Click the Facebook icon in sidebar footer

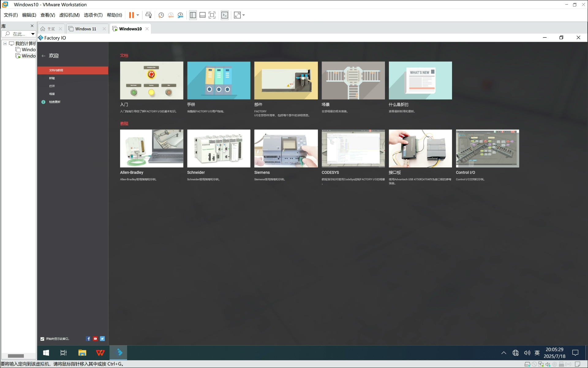tap(88, 339)
